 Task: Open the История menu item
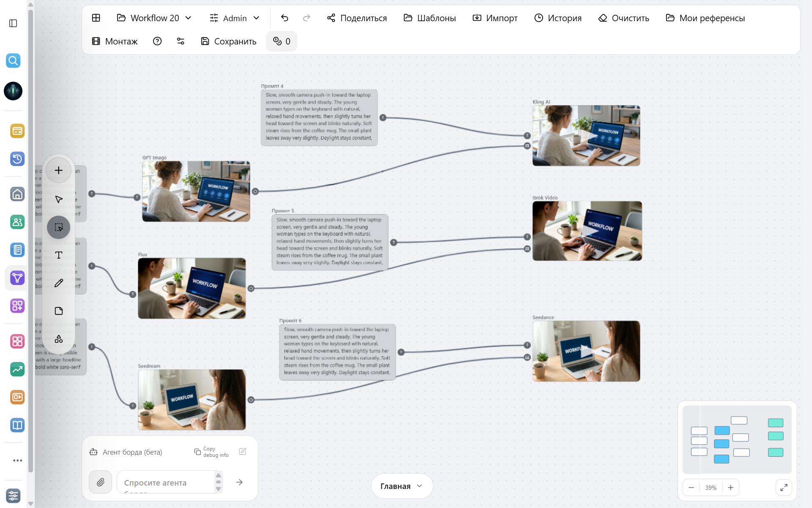[558, 18]
